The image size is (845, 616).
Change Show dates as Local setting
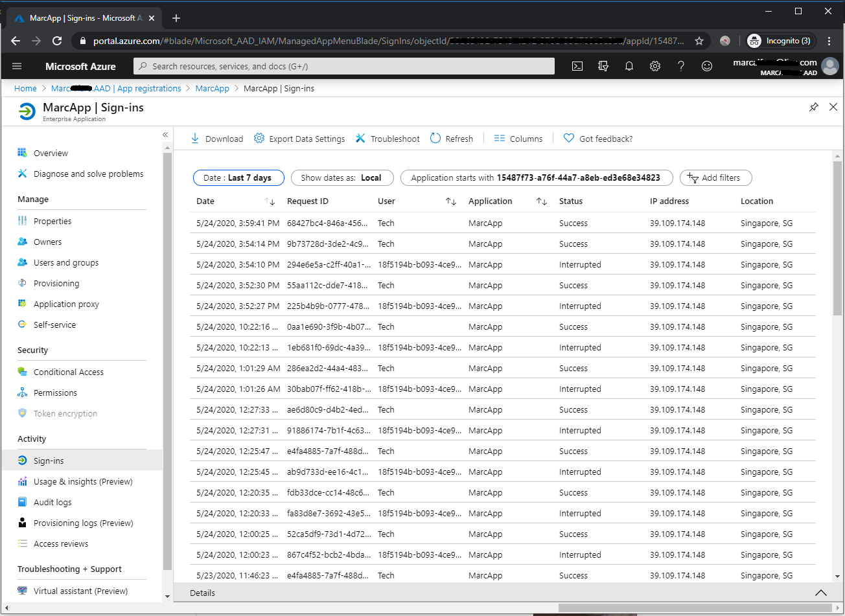342,177
